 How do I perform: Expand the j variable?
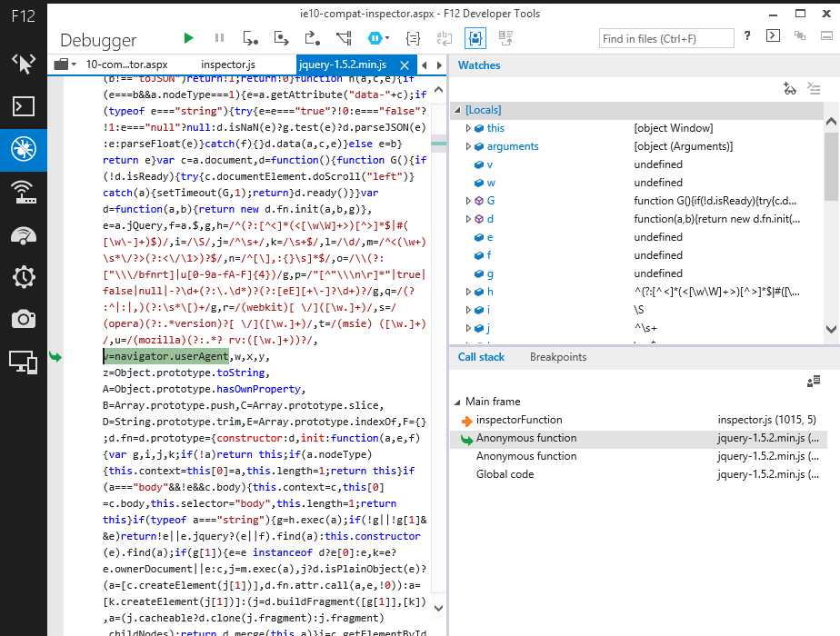(x=467, y=328)
